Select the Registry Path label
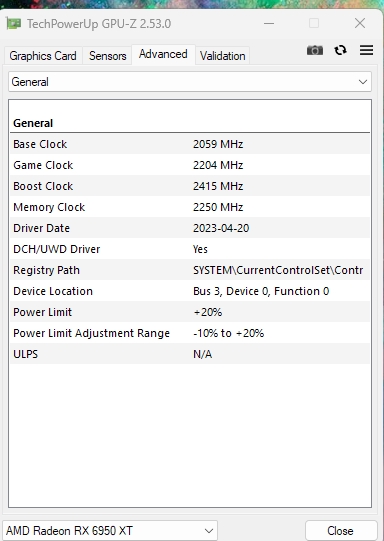Image resolution: width=384 pixels, height=541 pixels. (x=46, y=270)
